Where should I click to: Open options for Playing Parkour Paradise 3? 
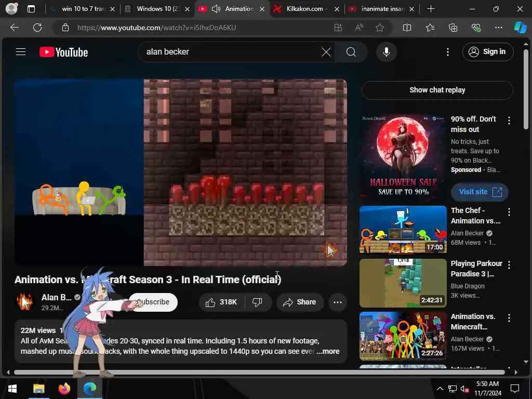pyautogui.click(x=509, y=265)
